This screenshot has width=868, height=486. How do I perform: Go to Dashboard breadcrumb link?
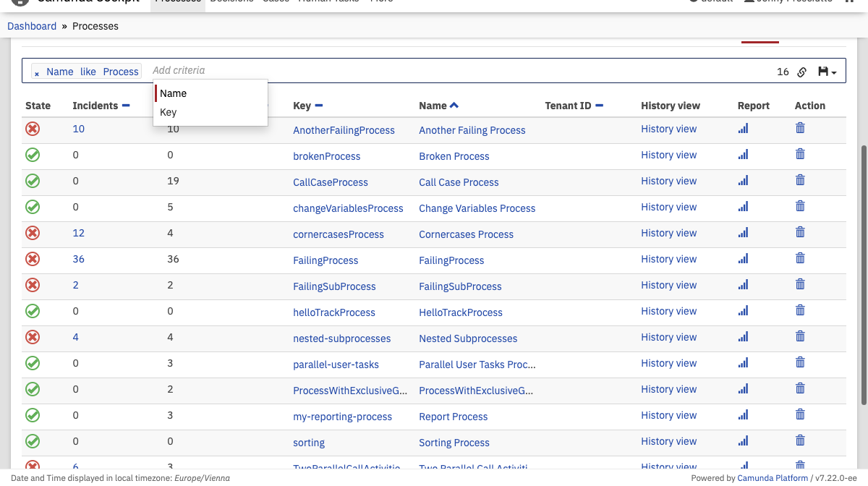click(32, 26)
